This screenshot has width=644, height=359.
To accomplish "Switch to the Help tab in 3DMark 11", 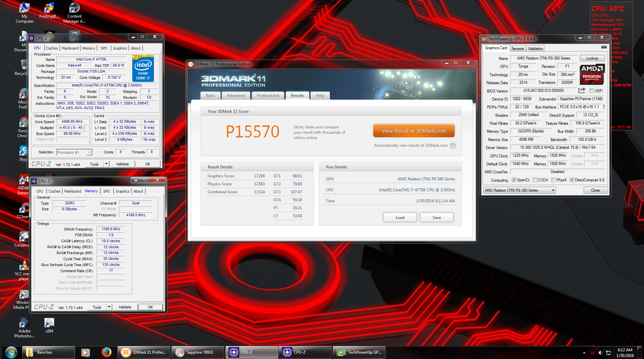I will 320,95.
